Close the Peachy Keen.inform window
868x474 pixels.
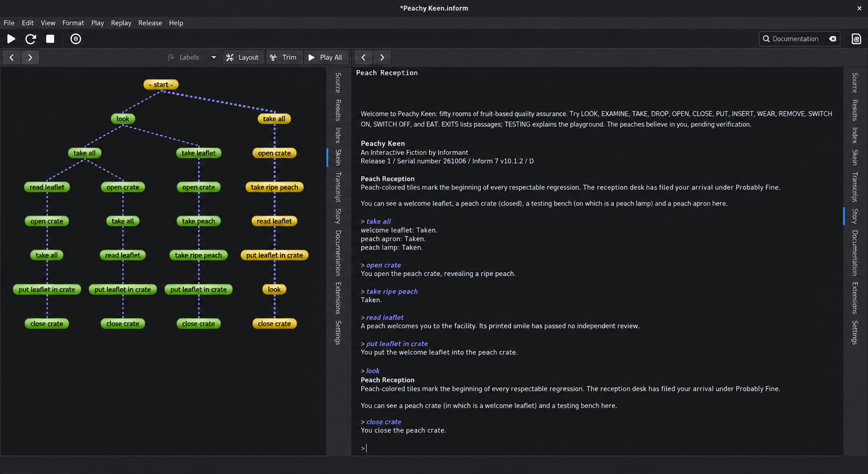(859, 8)
